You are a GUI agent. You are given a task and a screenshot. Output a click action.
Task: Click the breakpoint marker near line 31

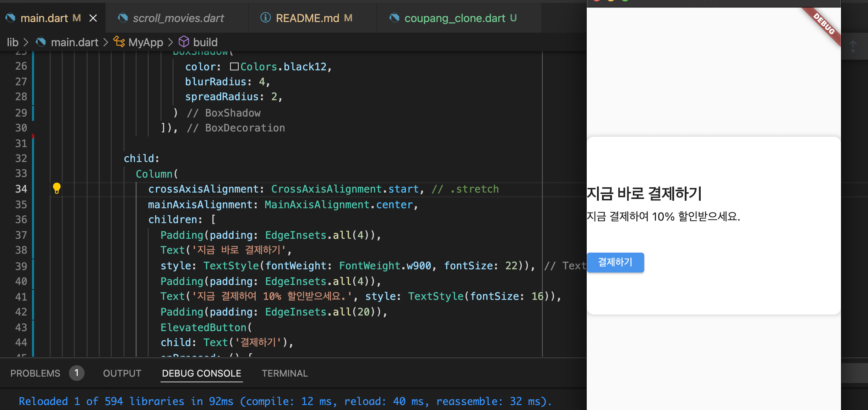33,136
